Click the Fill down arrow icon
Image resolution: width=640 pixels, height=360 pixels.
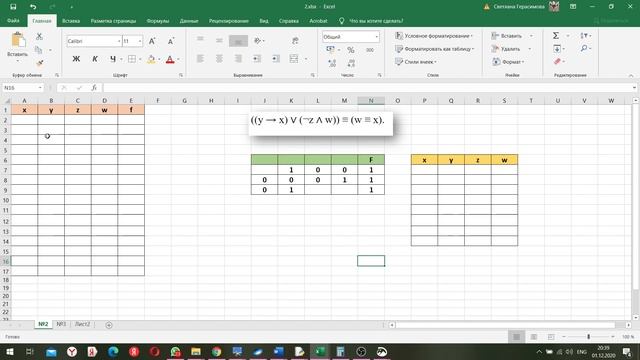click(x=557, y=49)
